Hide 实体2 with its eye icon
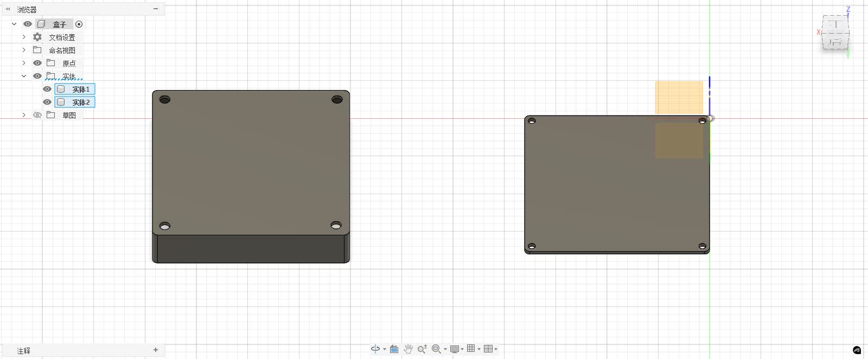Viewport: 868px width, 359px height. tap(47, 102)
